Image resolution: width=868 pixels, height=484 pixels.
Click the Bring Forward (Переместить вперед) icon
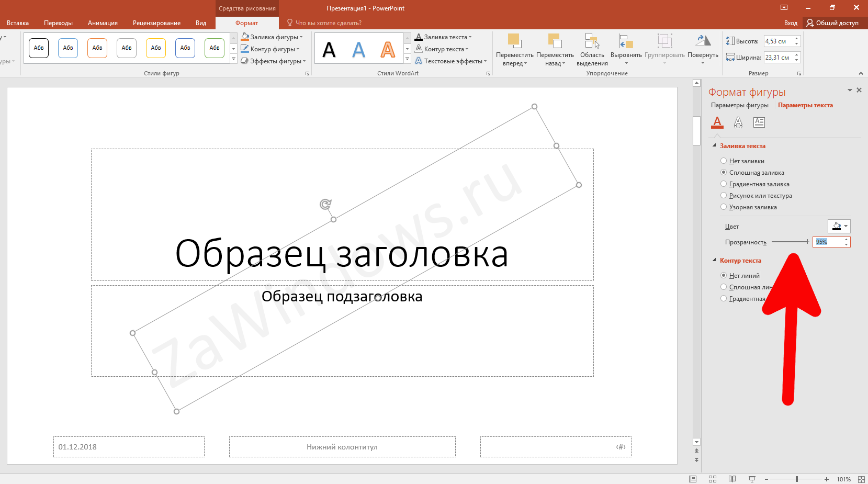[x=514, y=41]
